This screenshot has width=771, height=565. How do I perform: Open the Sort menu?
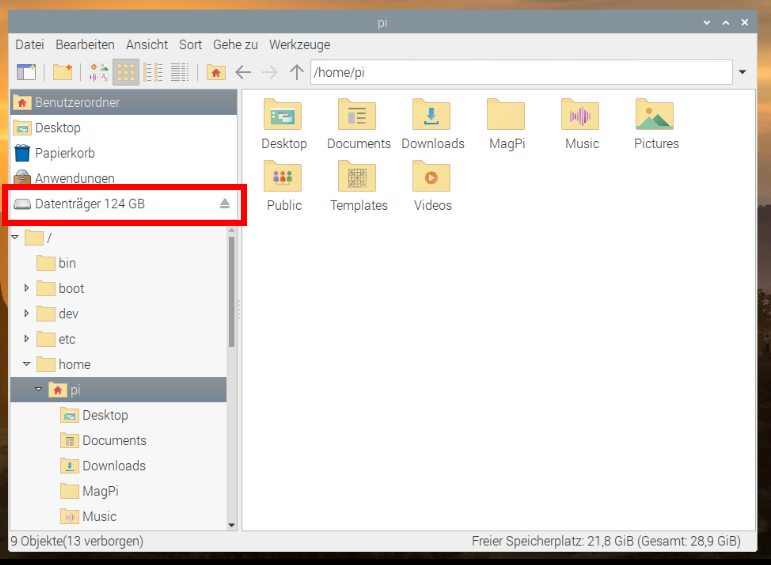click(190, 45)
